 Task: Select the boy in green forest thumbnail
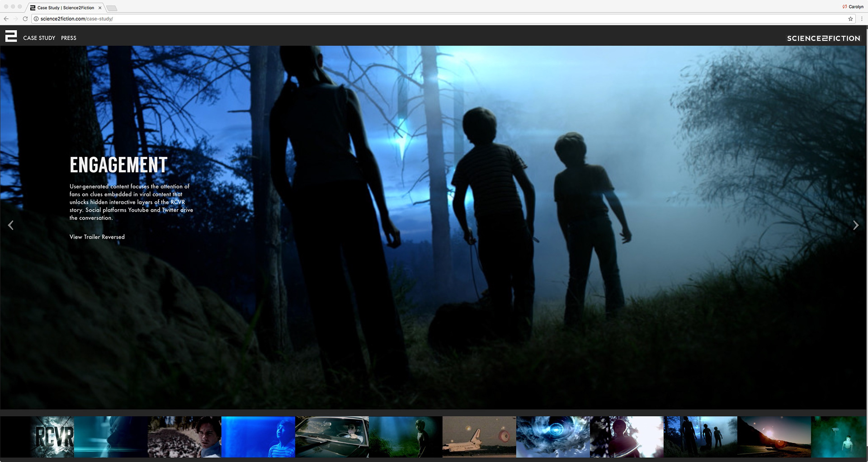click(x=406, y=437)
